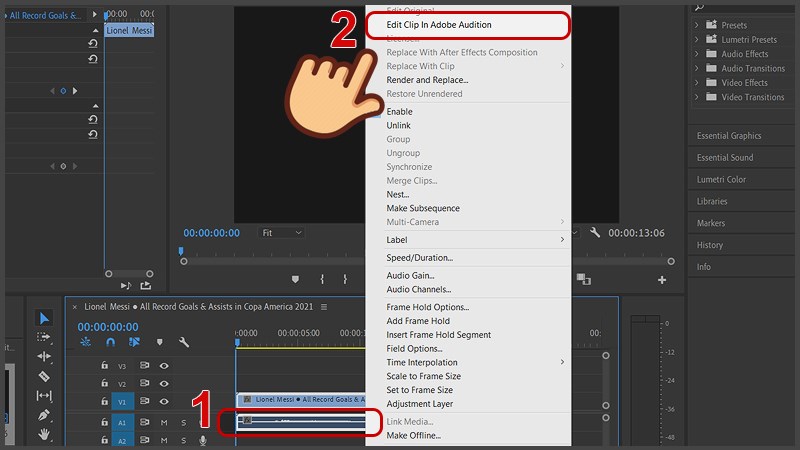This screenshot has width=800, height=450.
Task: Toggle insert sequences as nests icon
Action: click(86, 342)
